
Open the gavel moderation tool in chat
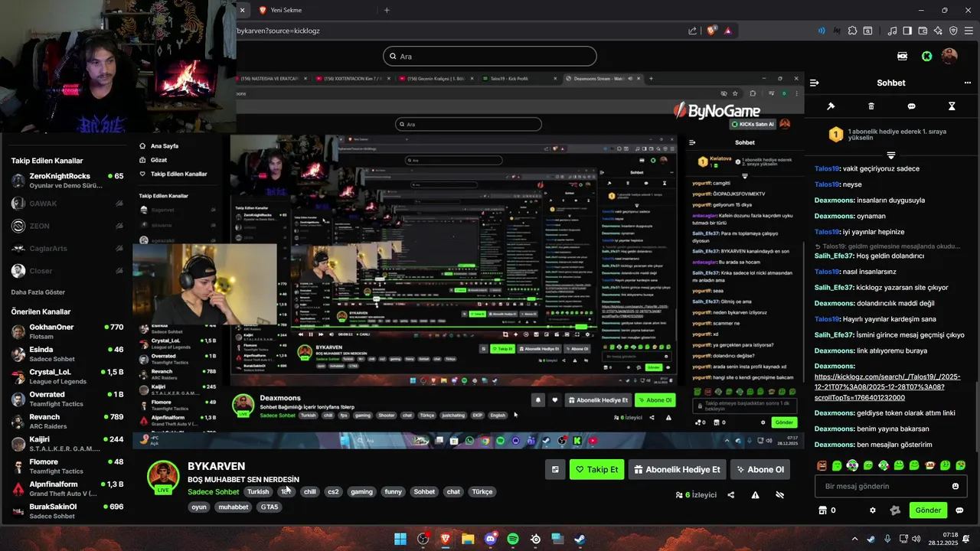[x=831, y=106]
